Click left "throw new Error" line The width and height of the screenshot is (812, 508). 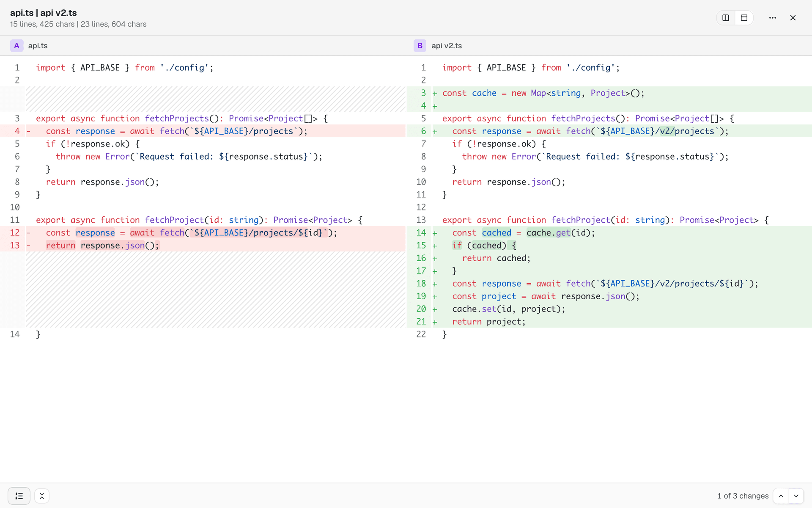[x=189, y=157]
